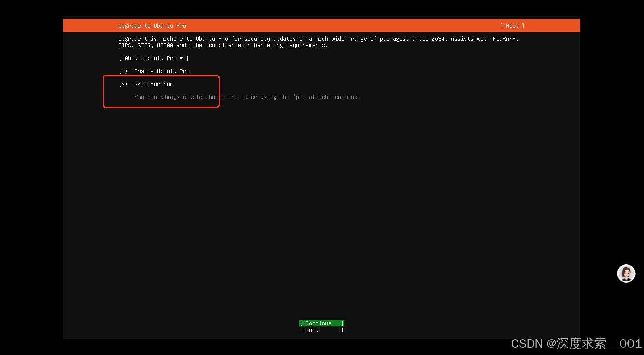Select the Enable Ubuntu Pro radio option

154,71
